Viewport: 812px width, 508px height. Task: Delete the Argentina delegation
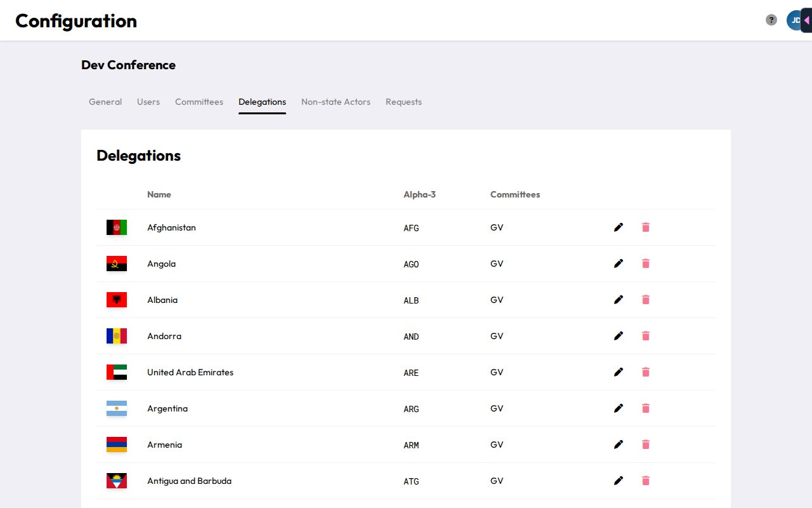click(x=646, y=408)
